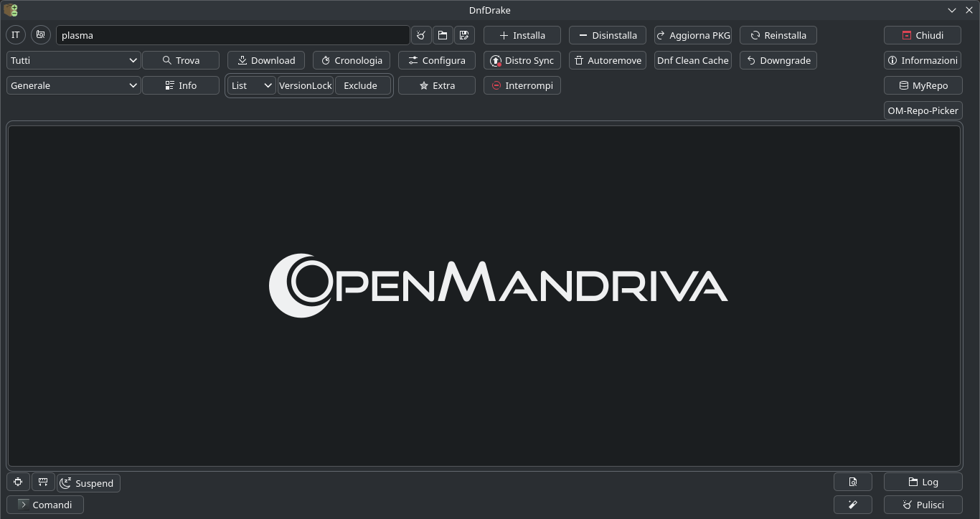Click the IT language button

point(15,35)
